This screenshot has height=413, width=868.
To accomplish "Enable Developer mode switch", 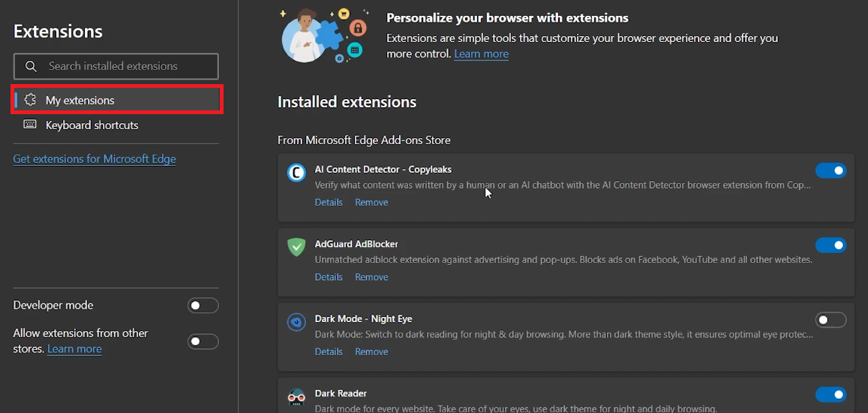I will point(203,306).
